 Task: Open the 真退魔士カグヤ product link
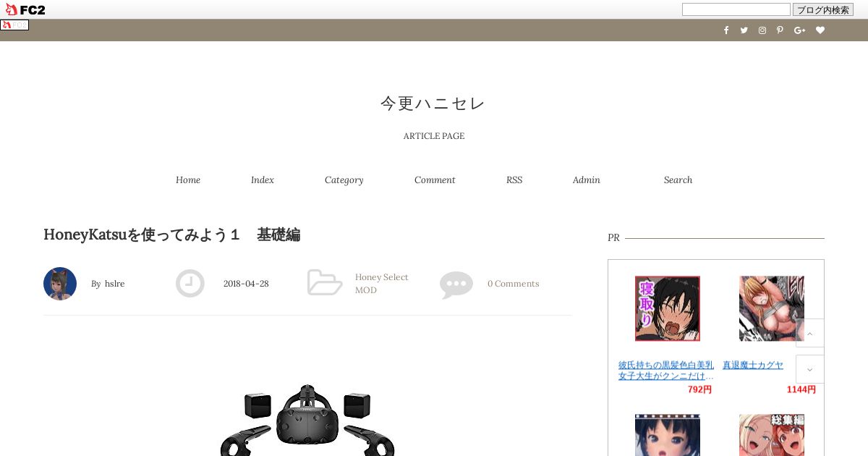(x=753, y=365)
